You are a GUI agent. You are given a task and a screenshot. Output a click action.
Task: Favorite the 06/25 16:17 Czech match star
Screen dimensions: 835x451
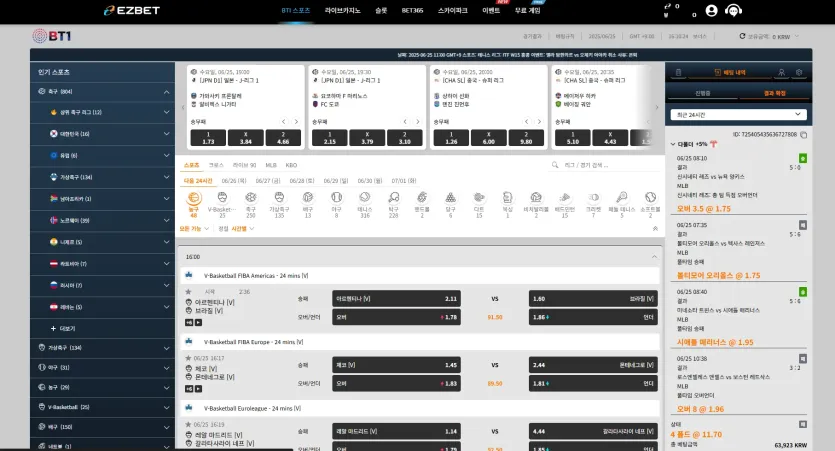tap(188, 358)
